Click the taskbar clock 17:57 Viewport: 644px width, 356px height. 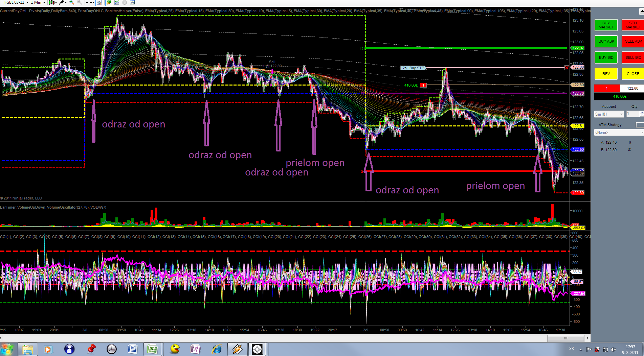point(630,350)
